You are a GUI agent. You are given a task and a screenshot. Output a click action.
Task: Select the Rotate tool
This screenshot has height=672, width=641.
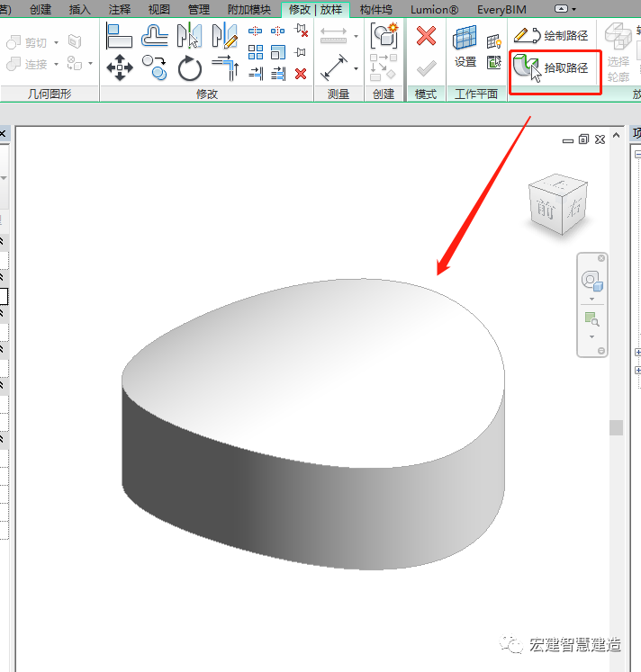(x=189, y=67)
